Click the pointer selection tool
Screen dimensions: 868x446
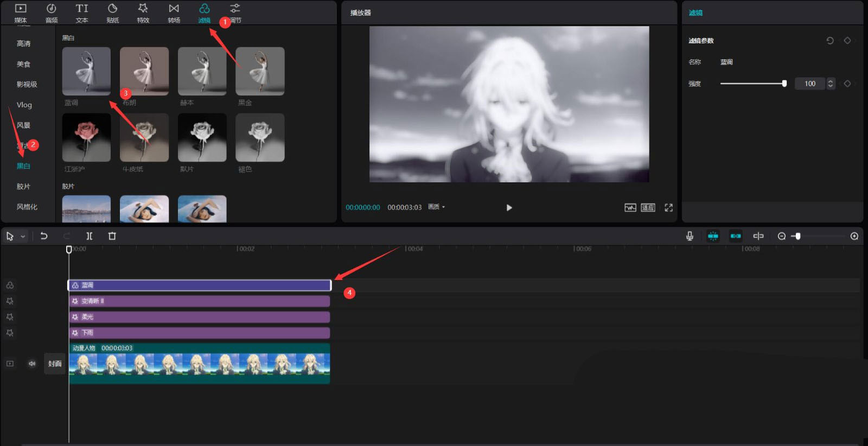tap(10, 236)
